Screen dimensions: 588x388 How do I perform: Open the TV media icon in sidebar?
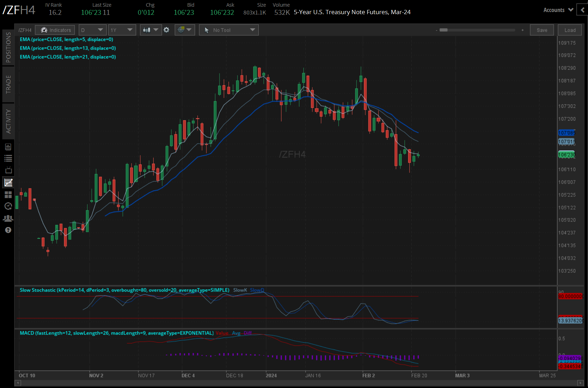click(x=8, y=170)
